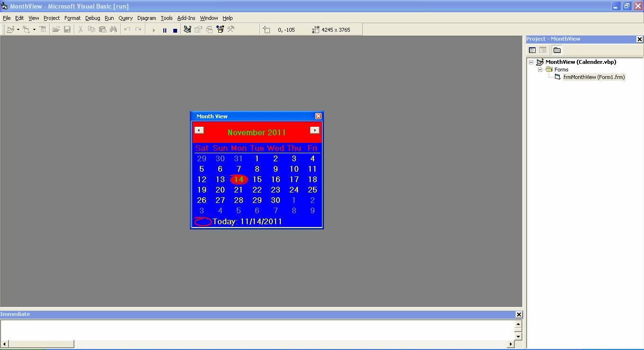Click the November 2011 calendar title
Image resolution: width=644 pixels, height=350 pixels.
(x=257, y=132)
